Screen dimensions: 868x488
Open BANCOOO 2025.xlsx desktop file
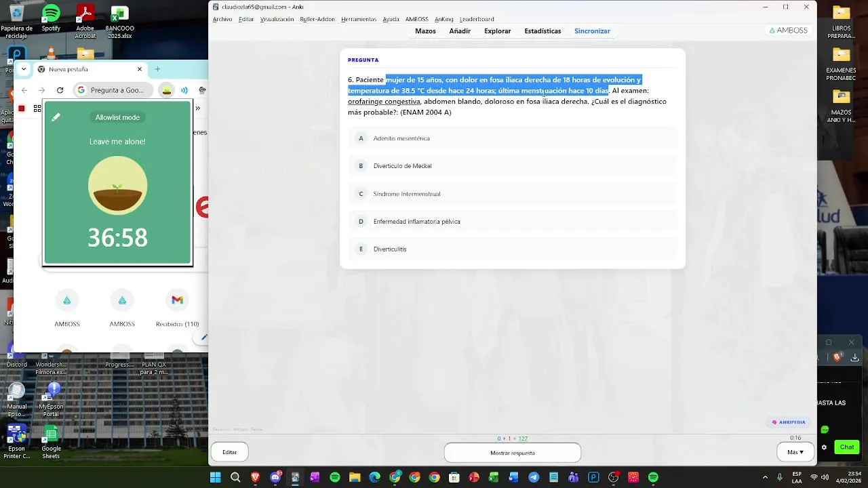click(x=120, y=22)
